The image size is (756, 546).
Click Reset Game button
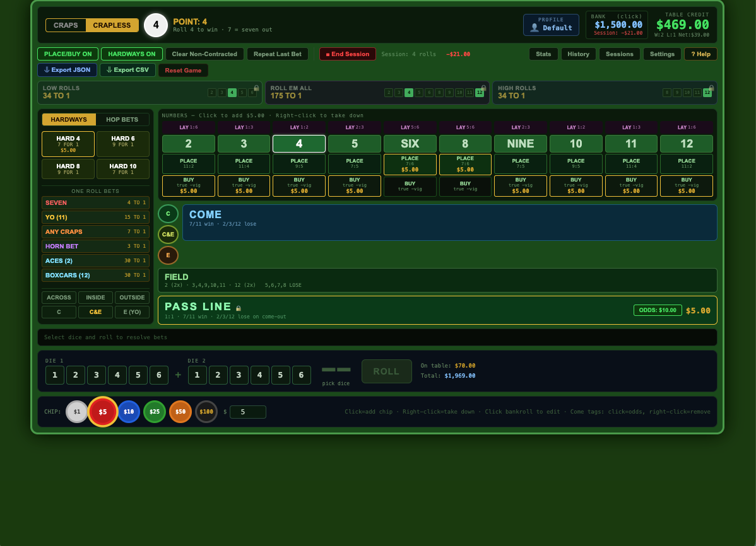coord(183,71)
